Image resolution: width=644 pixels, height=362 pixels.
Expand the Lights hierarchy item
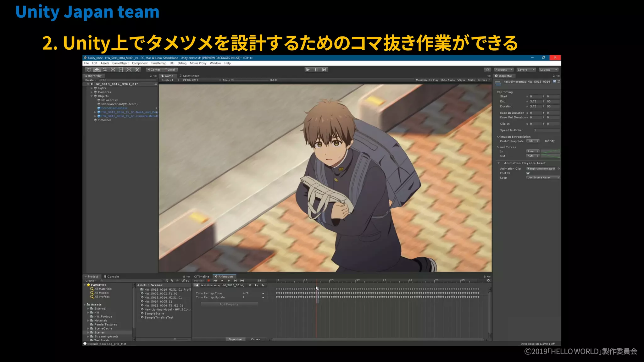[x=92, y=88]
